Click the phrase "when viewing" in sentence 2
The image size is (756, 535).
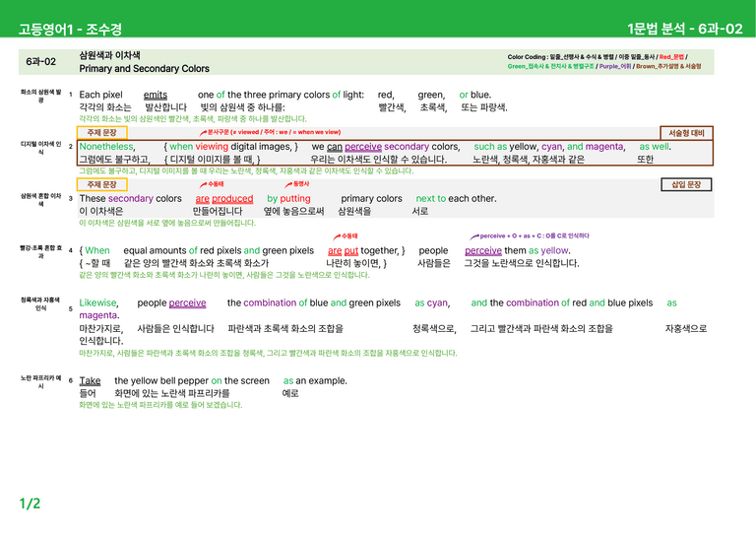pos(199,146)
